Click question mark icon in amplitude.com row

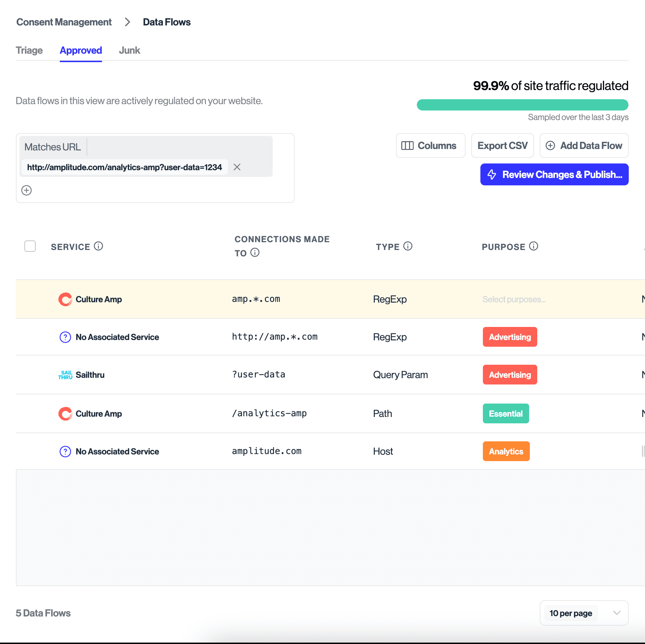(x=65, y=451)
